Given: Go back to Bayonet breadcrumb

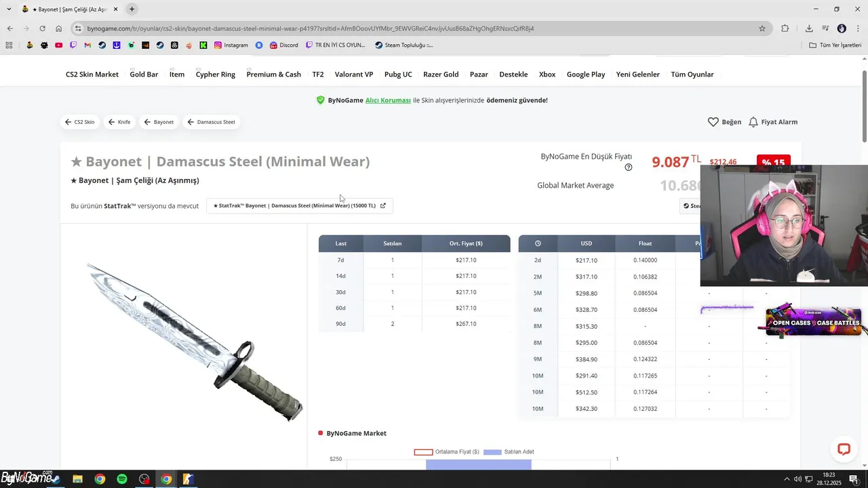Looking at the screenshot, I should (159, 122).
